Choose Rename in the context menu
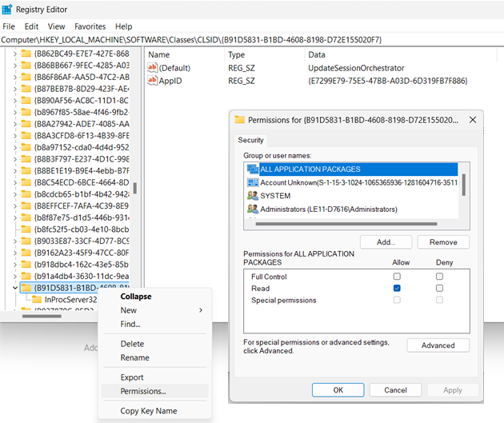Viewport: 504px width, 423px height. click(155, 357)
